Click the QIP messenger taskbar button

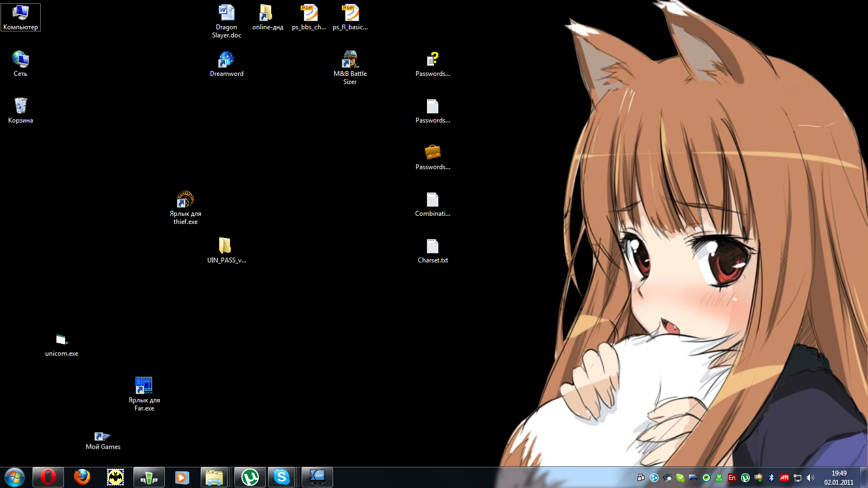coord(149,477)
